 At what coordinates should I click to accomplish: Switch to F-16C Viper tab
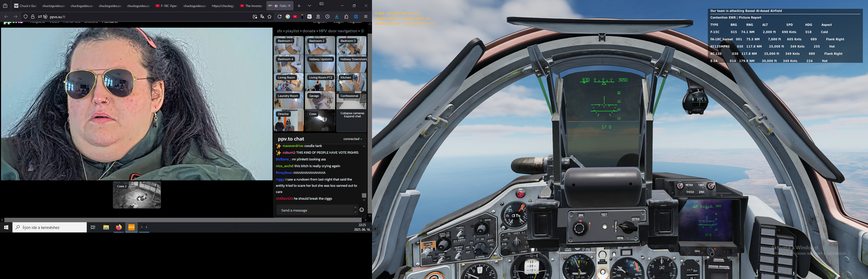coord(166,6)
